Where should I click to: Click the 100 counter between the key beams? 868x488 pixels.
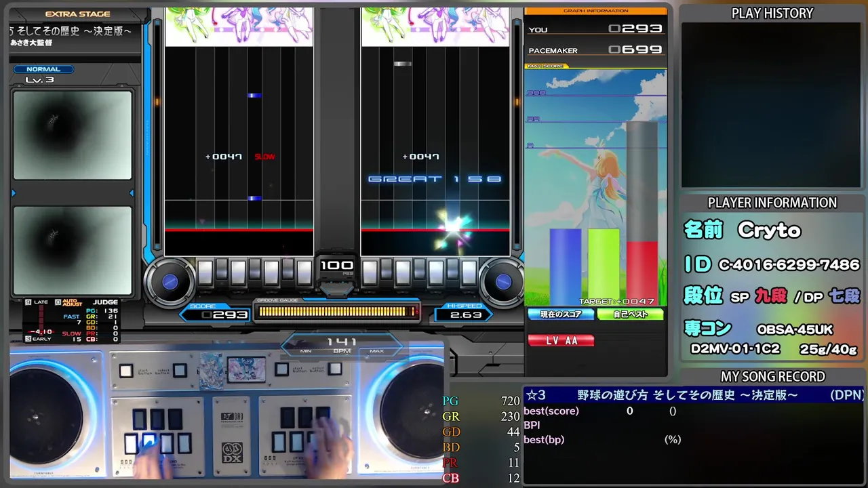click(x=337, y=265)
